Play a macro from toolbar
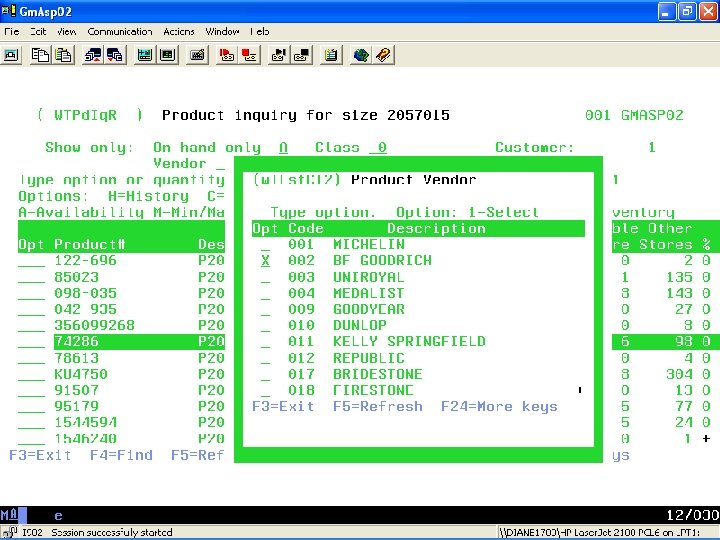Image resolution: width=720 pixels, height=540 pixels. [x=279, y=55]
